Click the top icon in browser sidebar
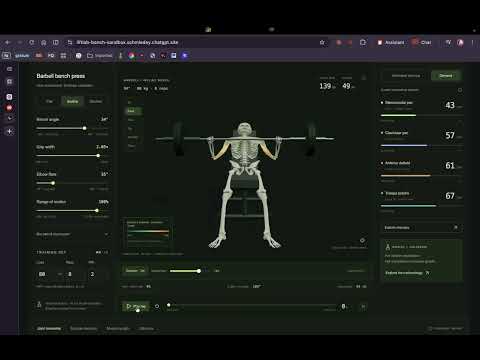The height and width of the screenshot is (360, 480). 9,69
